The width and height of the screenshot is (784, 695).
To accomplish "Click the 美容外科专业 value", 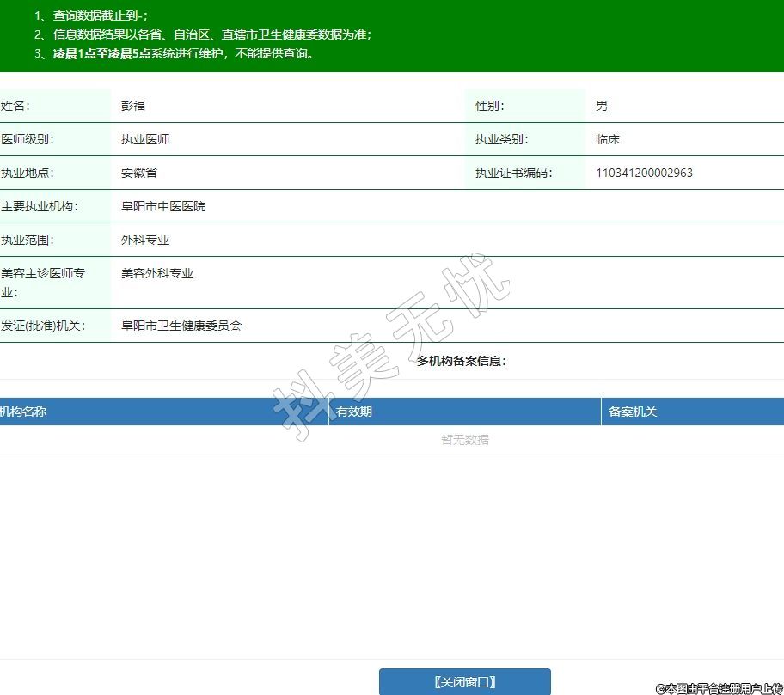I will pyautogui.click(x=157, y=273).
